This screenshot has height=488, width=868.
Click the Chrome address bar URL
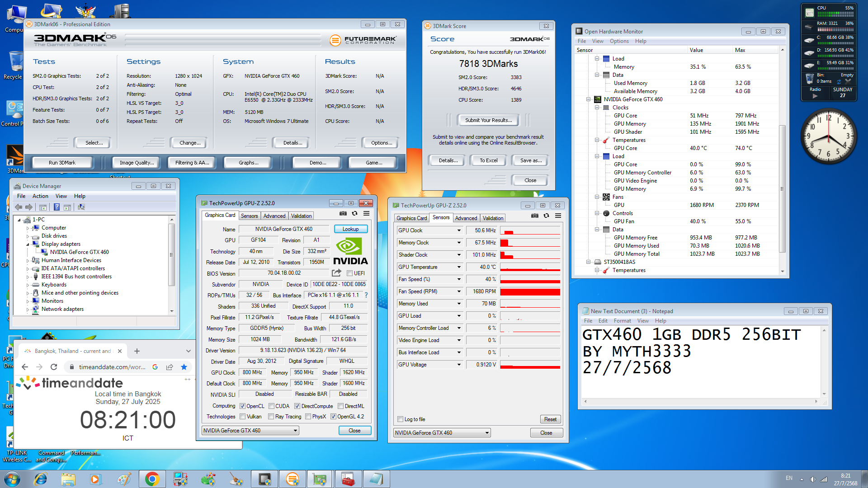click(112, 367)
